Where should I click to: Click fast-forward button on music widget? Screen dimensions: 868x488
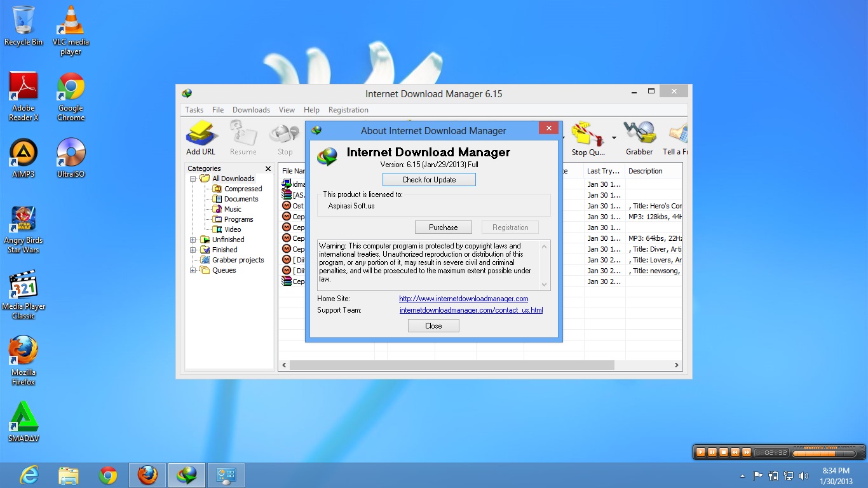[x=747, y=452]
